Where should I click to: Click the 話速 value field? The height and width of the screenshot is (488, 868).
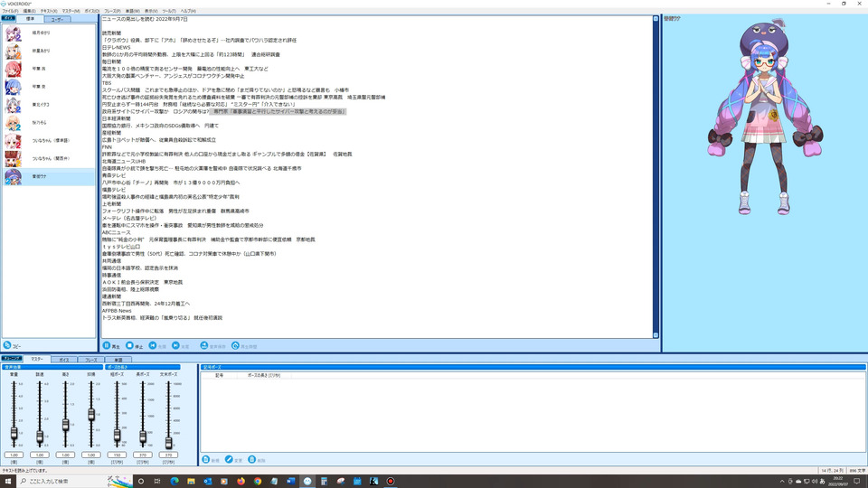pyautogui.click(x=40, y=455)
